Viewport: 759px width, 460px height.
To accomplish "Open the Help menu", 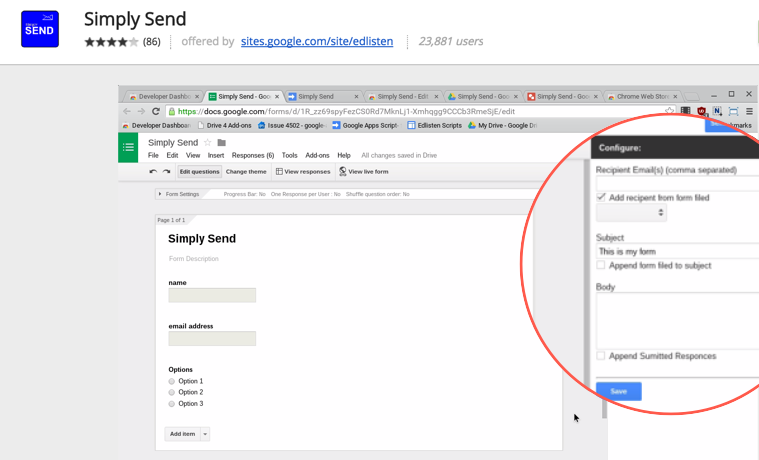I will pos(344,155).
